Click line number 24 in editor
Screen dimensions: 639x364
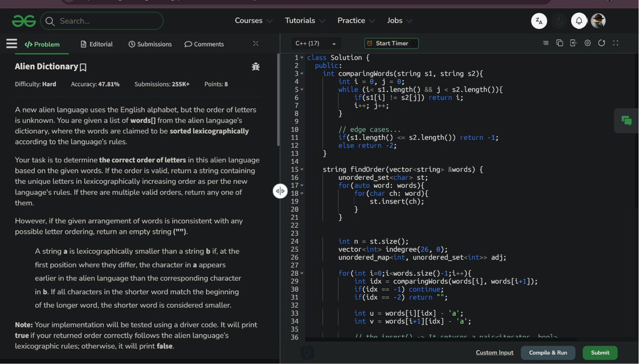pos(295,241)
